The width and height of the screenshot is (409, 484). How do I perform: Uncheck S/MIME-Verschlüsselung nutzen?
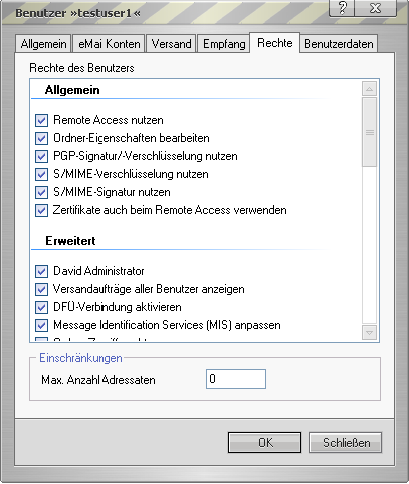[x=41, y=174]
